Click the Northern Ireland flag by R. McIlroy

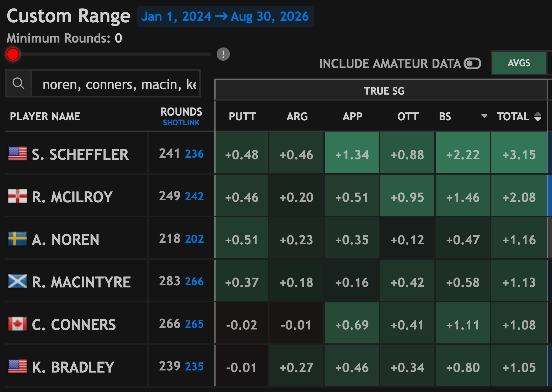[x=18, y=196]
